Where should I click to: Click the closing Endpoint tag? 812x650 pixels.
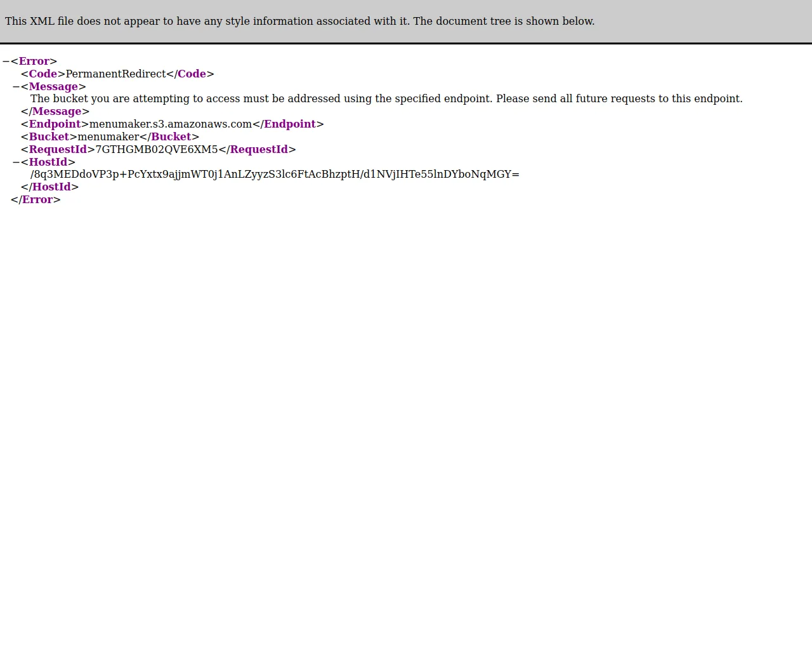[289, 124]
